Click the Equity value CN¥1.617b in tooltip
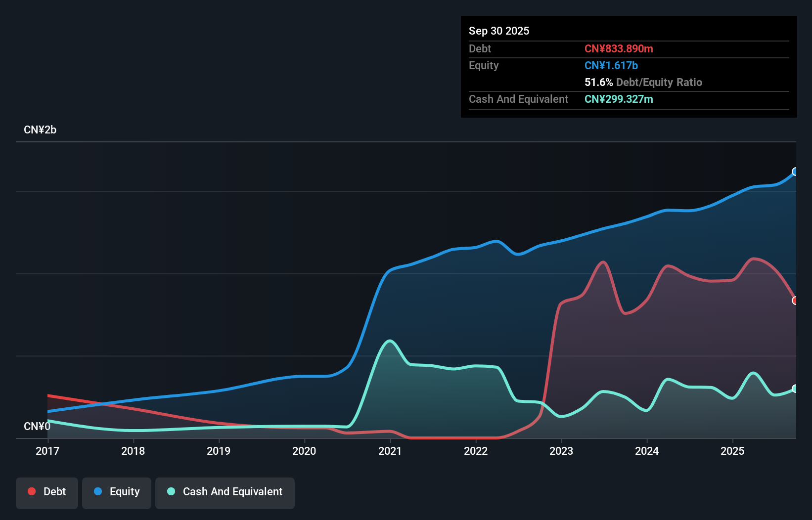 coord(611,65)
